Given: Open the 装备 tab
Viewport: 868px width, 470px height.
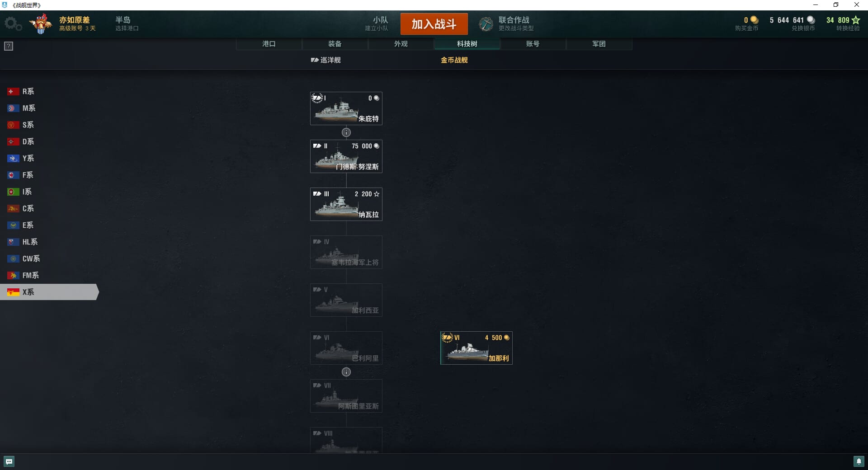Looking at the screenshot, I should pyautogui.click(x=335, y=44).
